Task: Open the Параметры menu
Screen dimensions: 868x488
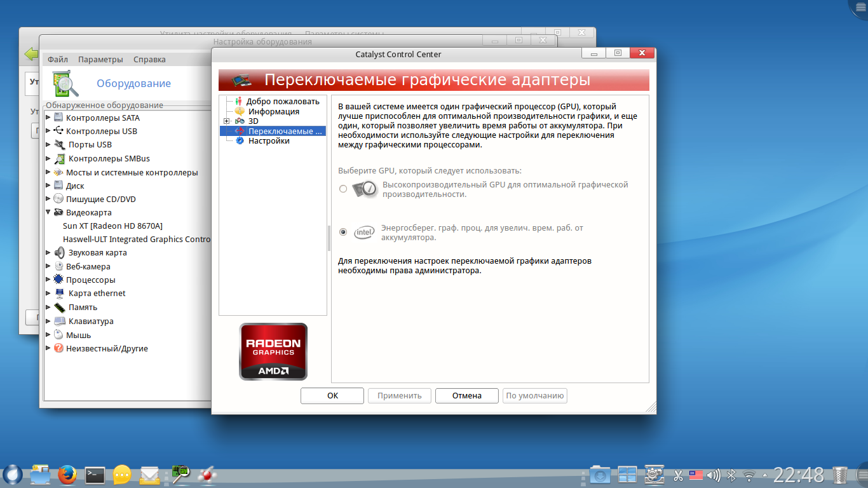Action: coord(100,59)
